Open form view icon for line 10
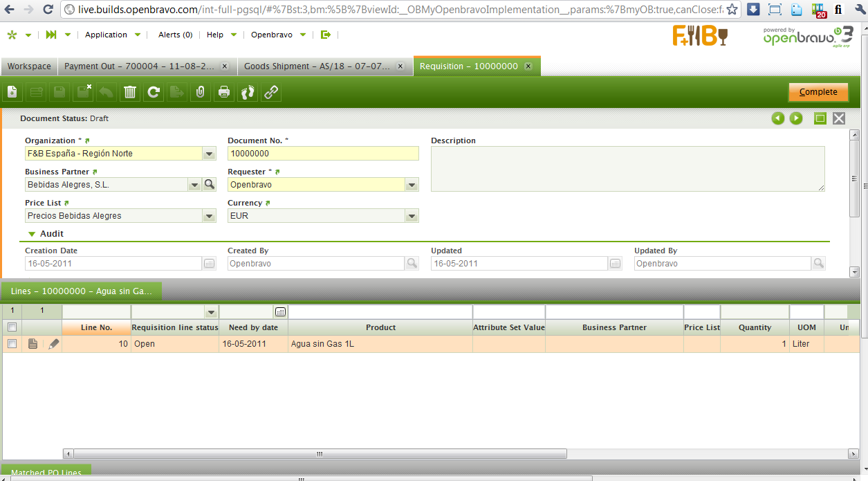The image size is (868, 481). tap(33, 344)
